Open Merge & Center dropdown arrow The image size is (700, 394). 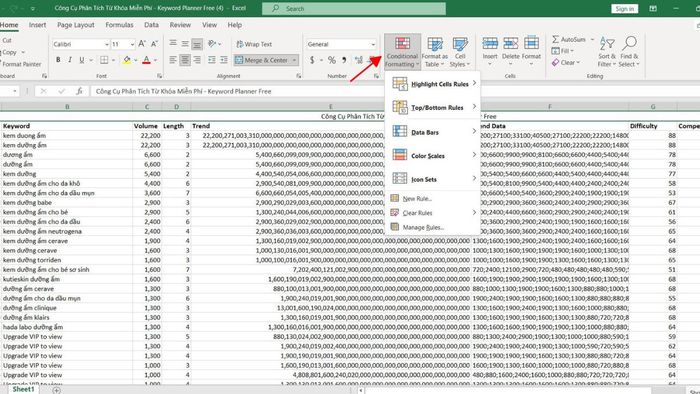click(295, 60)
